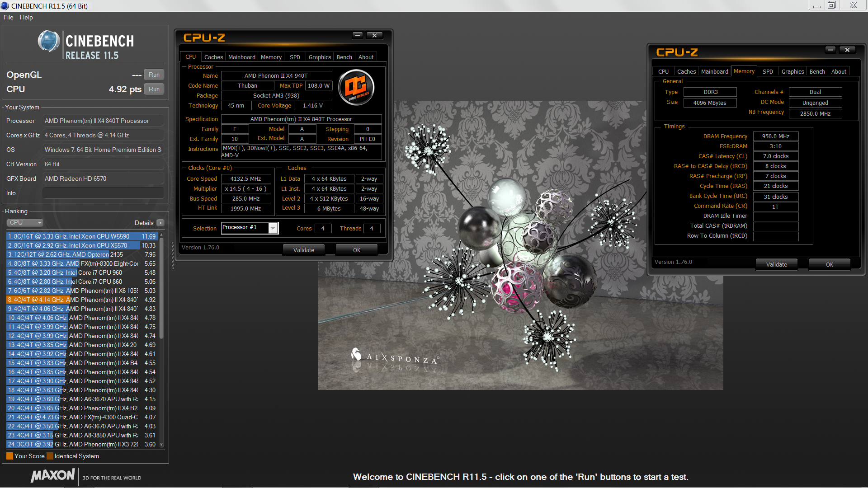
Task: Select ranking entry Intel Core i7 CPU 960
Action: 81,272
